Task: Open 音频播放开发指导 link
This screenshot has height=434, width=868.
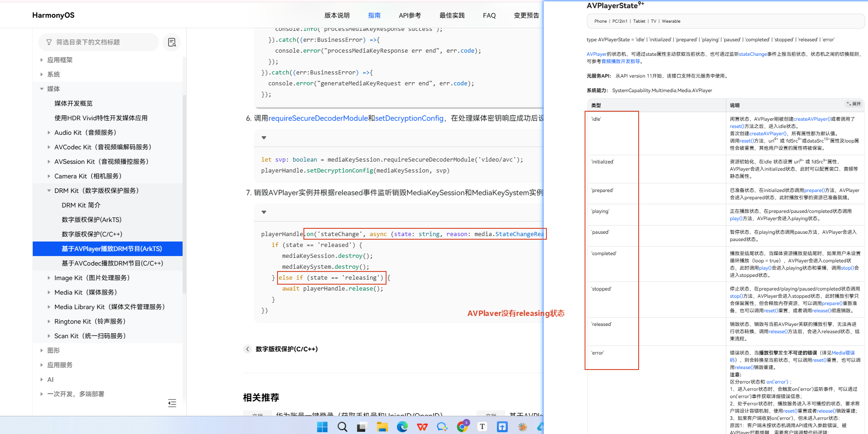Action: click(620, 61)
